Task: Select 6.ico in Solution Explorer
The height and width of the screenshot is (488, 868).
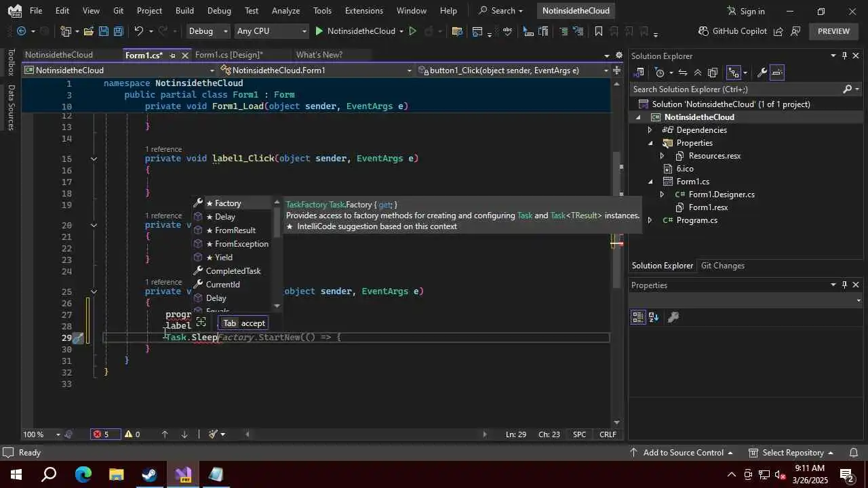Action: click(685, 169)
